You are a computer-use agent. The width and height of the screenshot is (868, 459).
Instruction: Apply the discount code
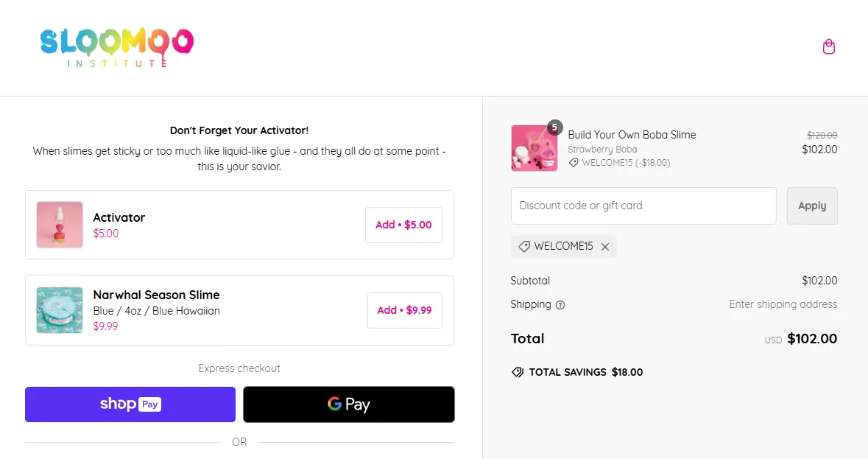point(812,206)
